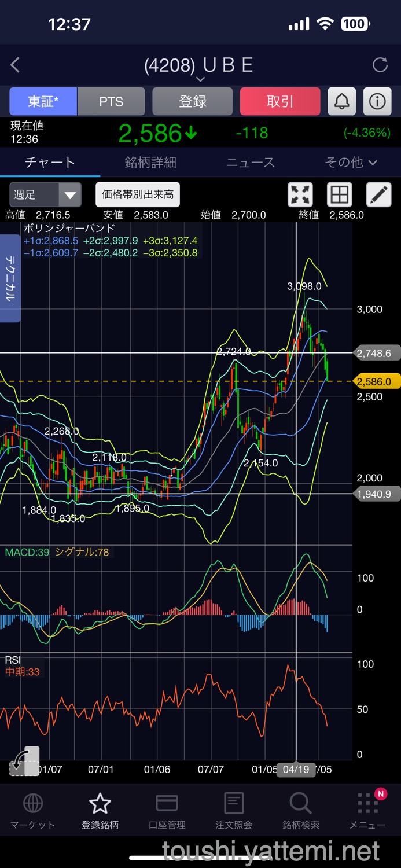Toggle 価格帯別出来高 volume display
401x868 pixels.
(138, 194)
